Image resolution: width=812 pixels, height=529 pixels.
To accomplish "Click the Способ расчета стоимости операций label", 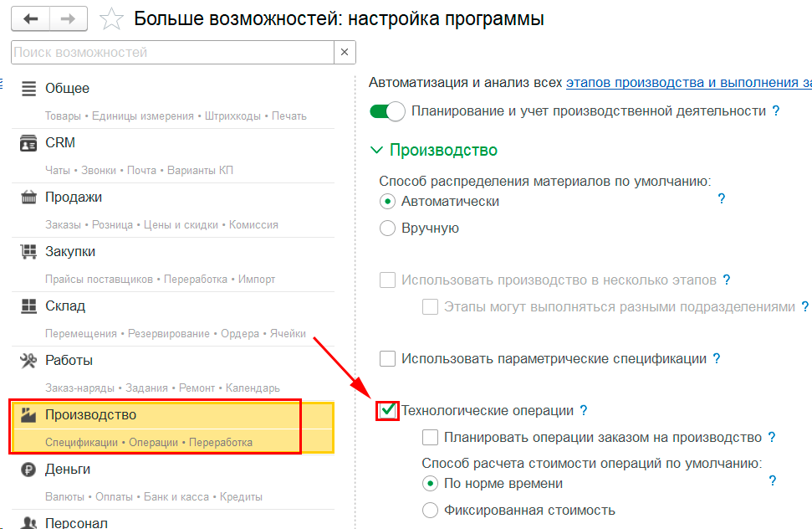I will tap(592, 463).
